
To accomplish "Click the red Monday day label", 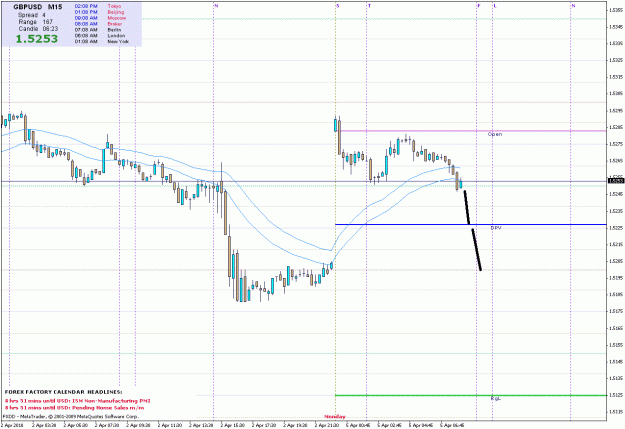I will (335, 416).
